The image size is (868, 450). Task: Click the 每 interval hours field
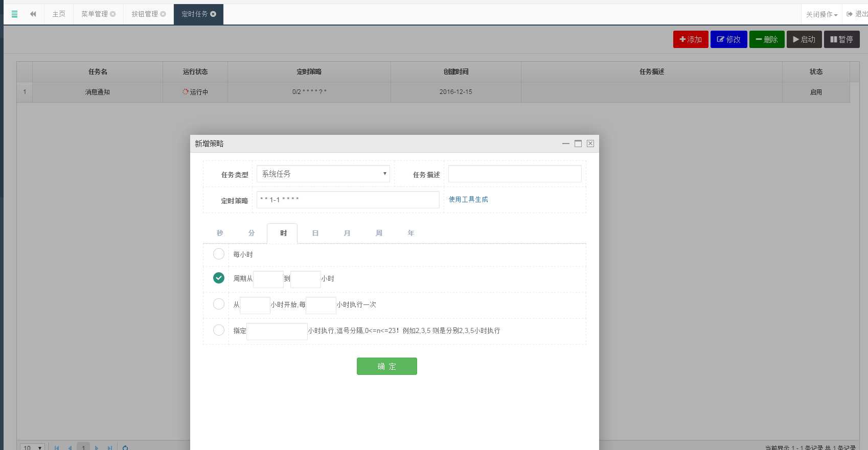[321, 305]
